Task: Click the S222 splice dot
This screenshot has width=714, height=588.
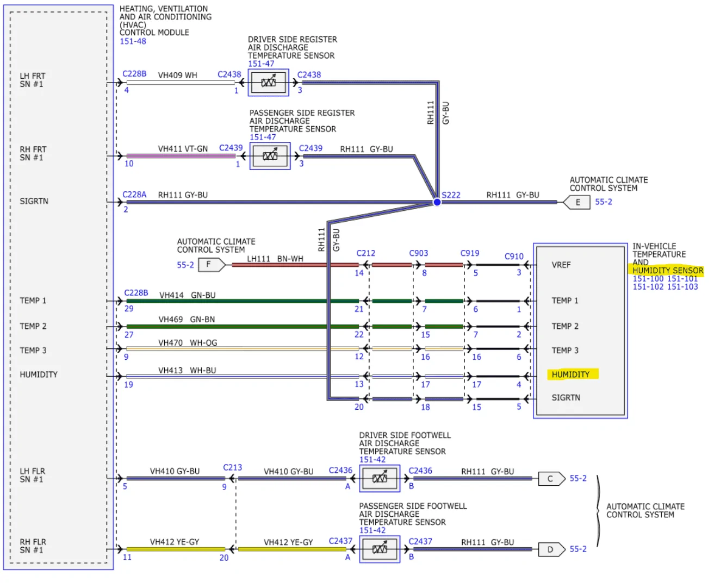Action: 437,202
